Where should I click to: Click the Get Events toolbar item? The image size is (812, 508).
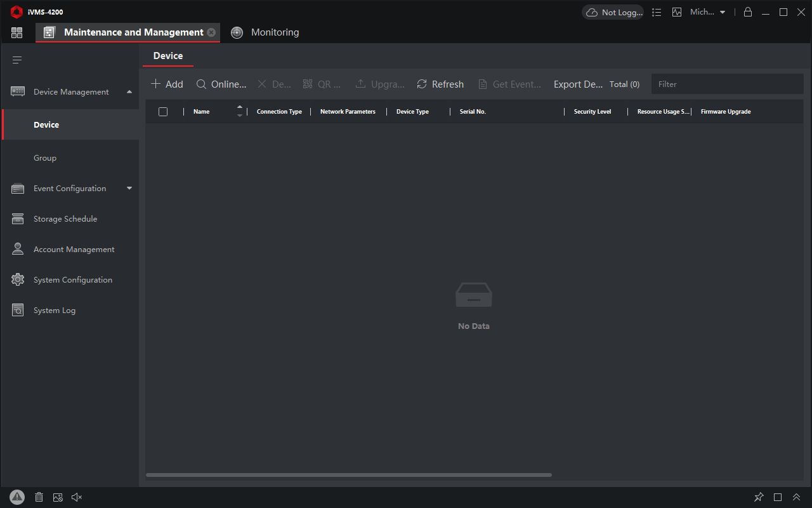pyautogui.click(x=509, y=84)
